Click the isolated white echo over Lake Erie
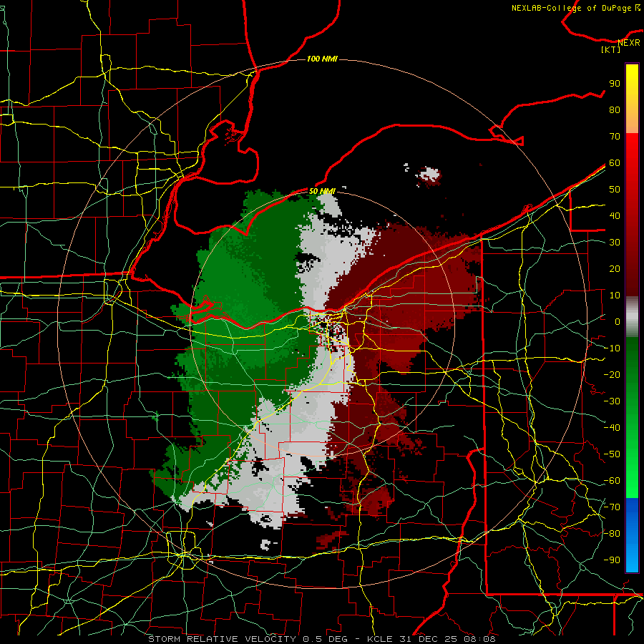 pos(429,175)
